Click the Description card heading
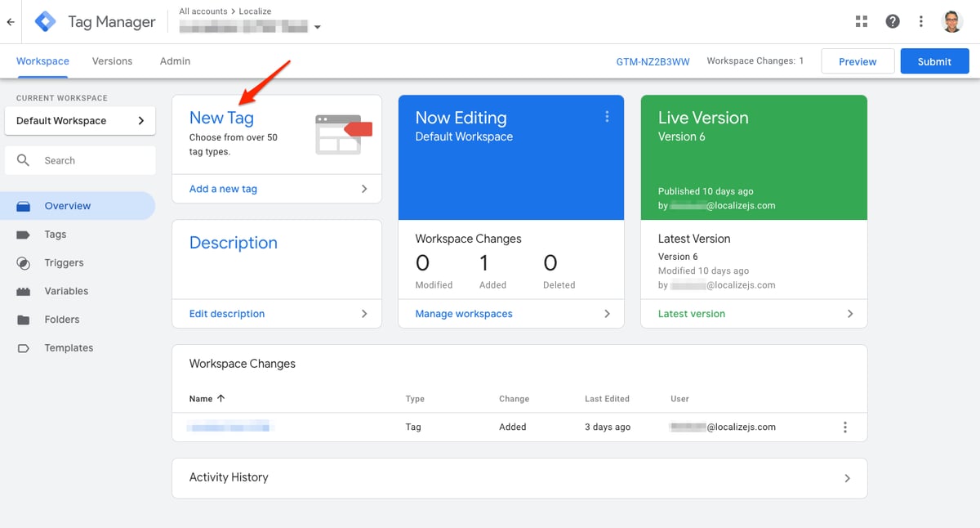The width and height of the screenshot is (980, 528). pos(234,243)
